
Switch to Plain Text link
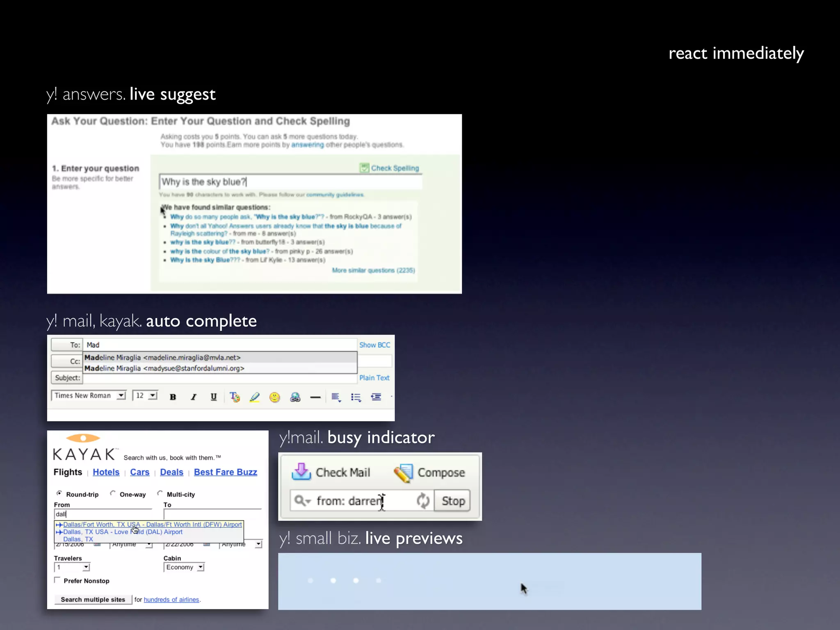click(x=374, y=378)
